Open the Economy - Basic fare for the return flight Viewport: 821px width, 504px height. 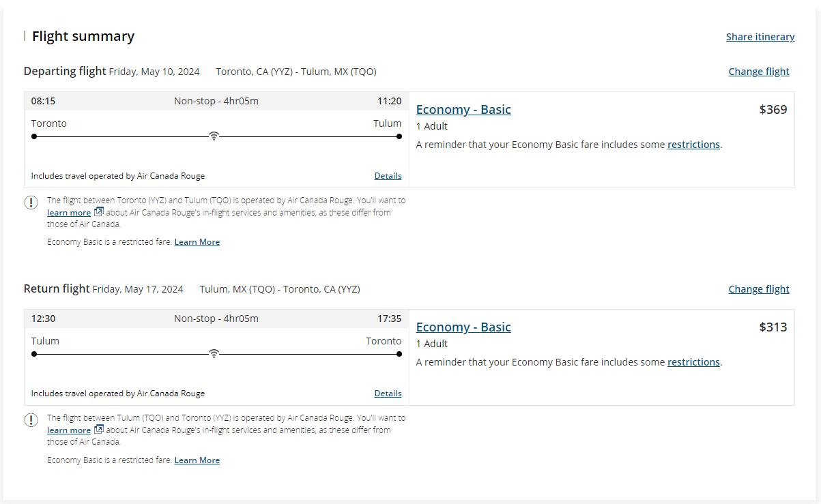point(463,327)
